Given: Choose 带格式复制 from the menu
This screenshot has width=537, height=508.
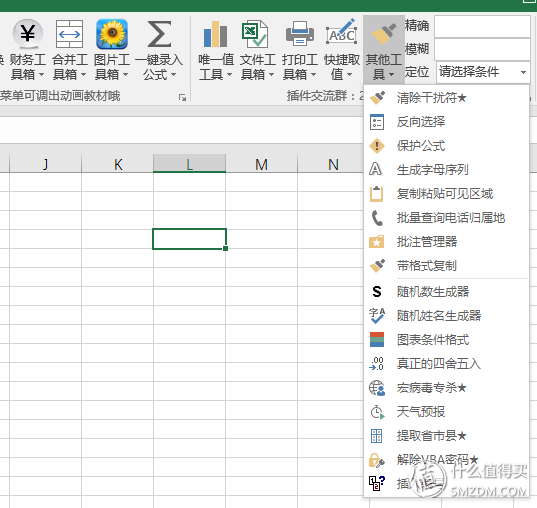Looking at the screenshot, I should [x=446, y=265].
